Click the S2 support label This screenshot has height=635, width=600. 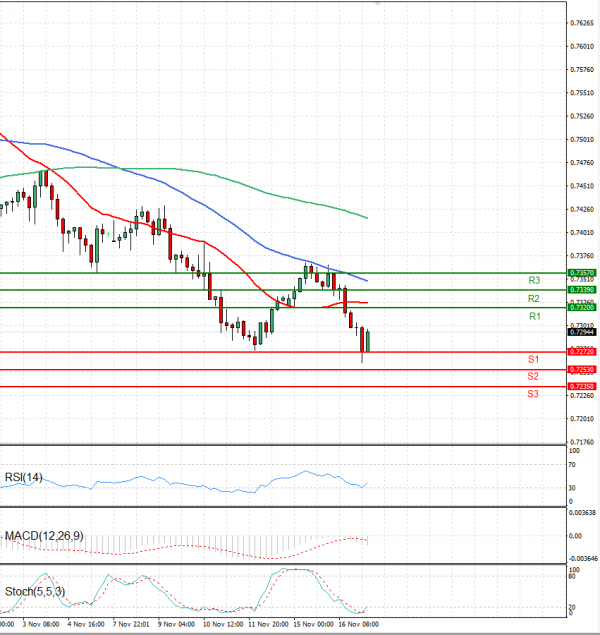coord(533,377)
